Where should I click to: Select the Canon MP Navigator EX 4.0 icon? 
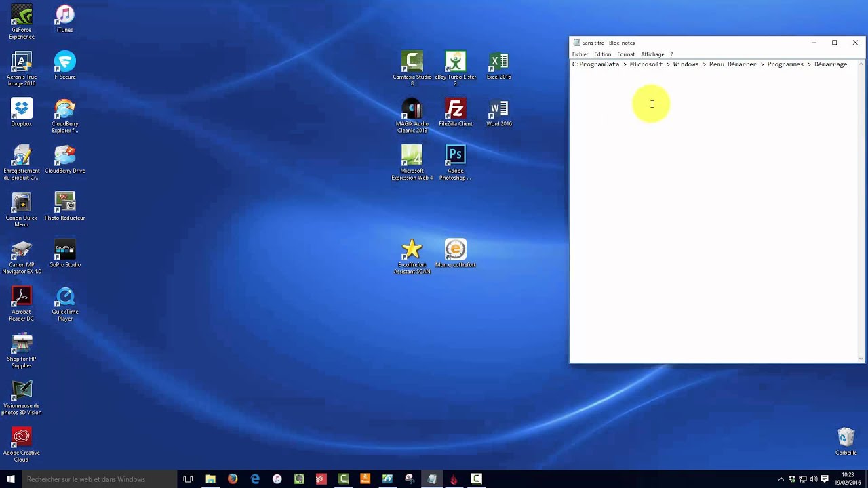pos(22,258)
